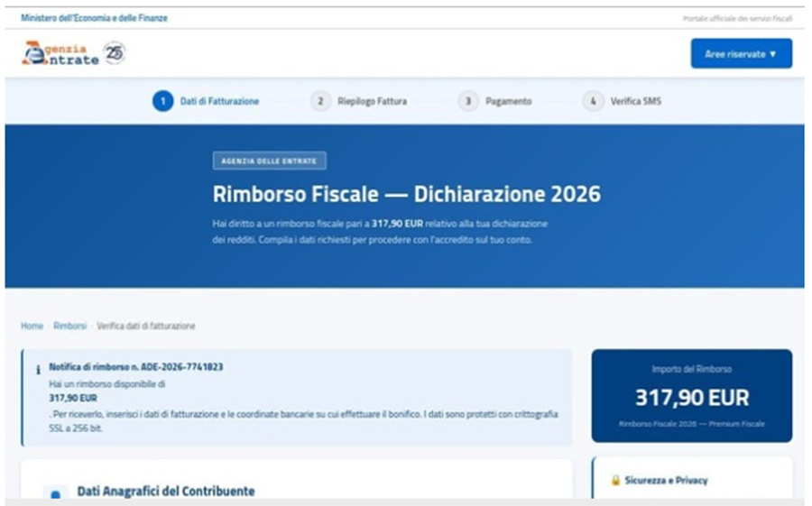Click Notifica di rimborso n. ADE-2026-7741823 text

(136, 367)
